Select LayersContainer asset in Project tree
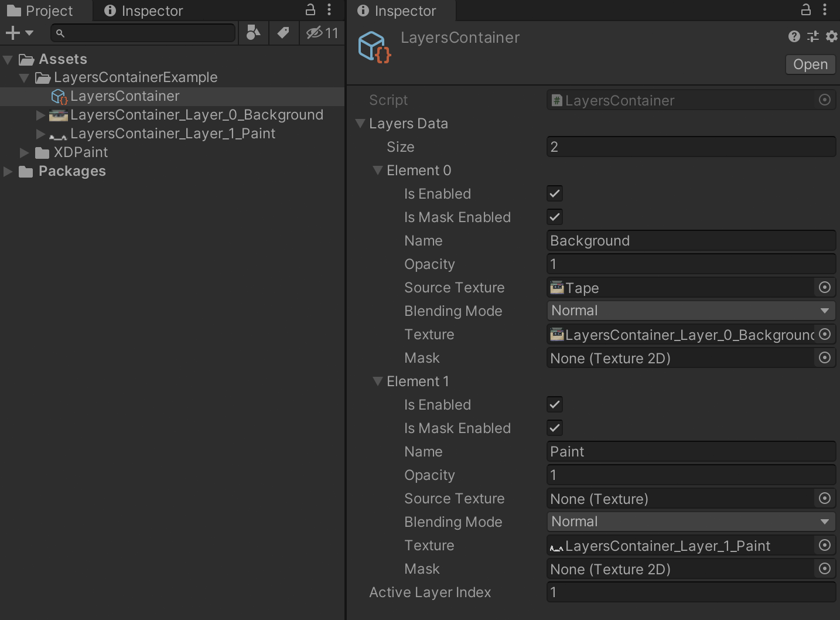This screenshot has height=620, width=840. (172, 96)
